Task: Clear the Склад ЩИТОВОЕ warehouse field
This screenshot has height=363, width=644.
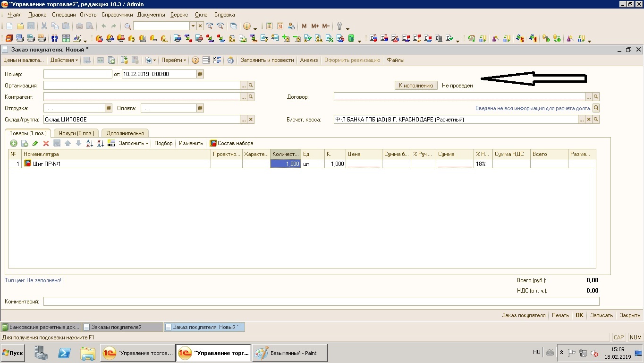Action: point(251,120)
